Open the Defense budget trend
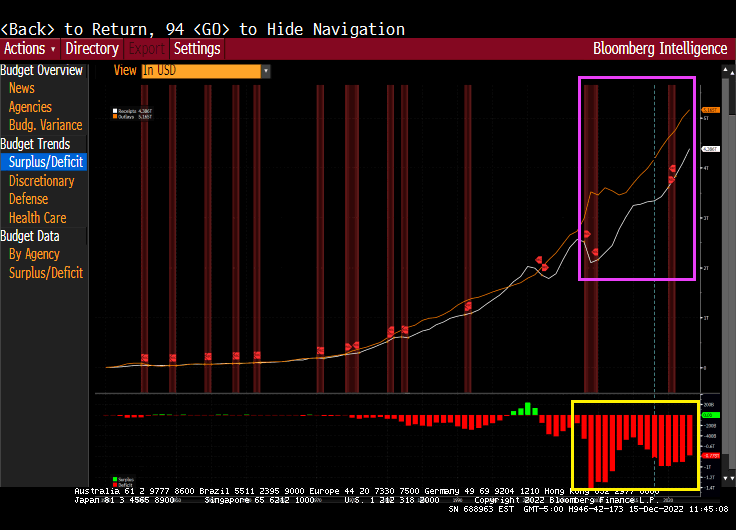 (30, 199)
